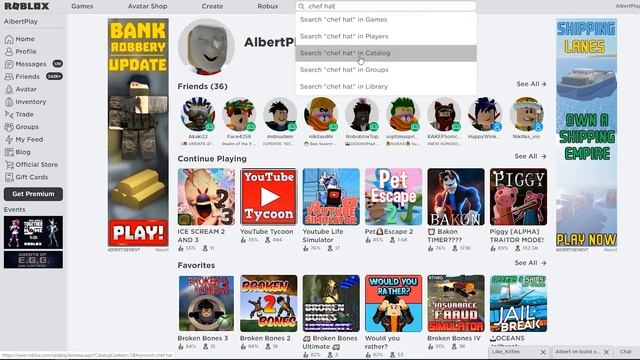The image size is (640, 360).
Task: Open Bakon game thumbnail
Action: coord(456,197)
